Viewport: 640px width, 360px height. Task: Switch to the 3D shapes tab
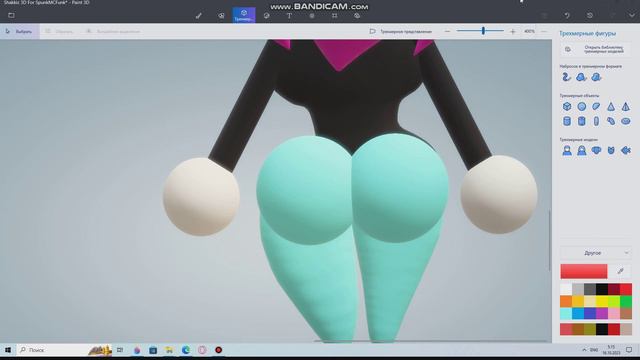(244, 15)
